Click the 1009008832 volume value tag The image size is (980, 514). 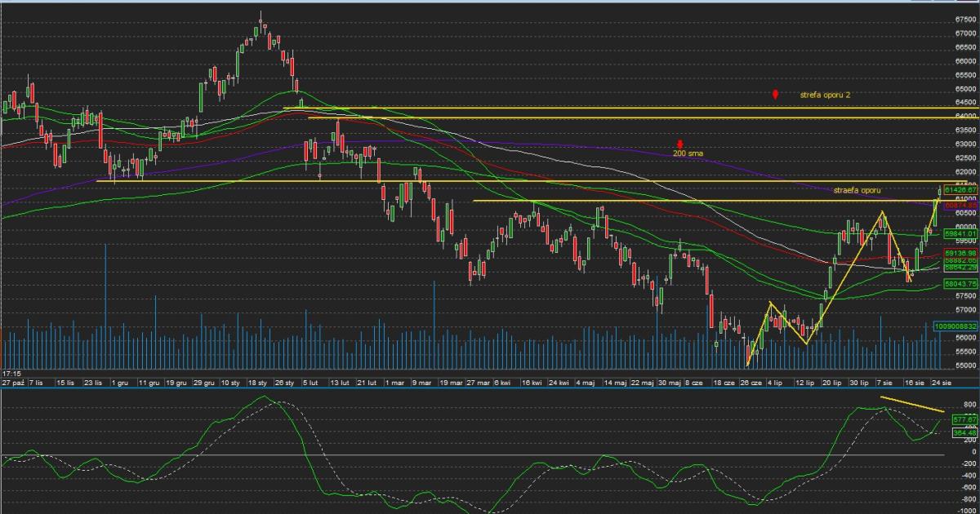[956, 326]
